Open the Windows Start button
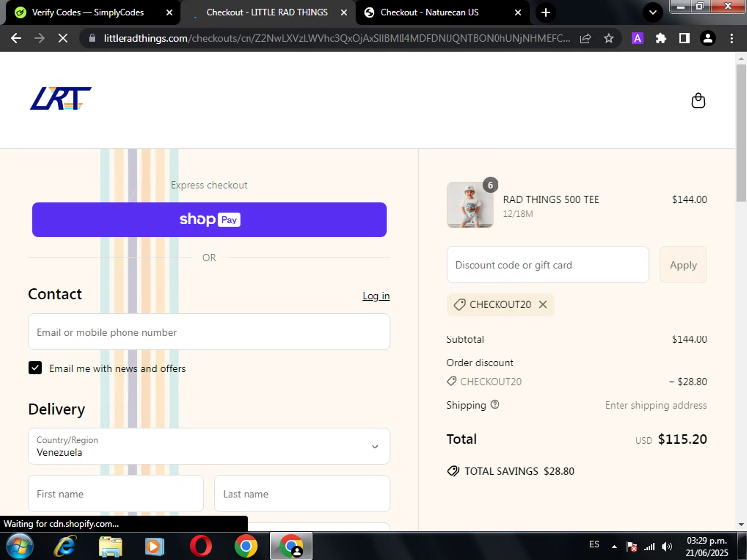This screenshot has width=747, height=560. tap(20, 546)
